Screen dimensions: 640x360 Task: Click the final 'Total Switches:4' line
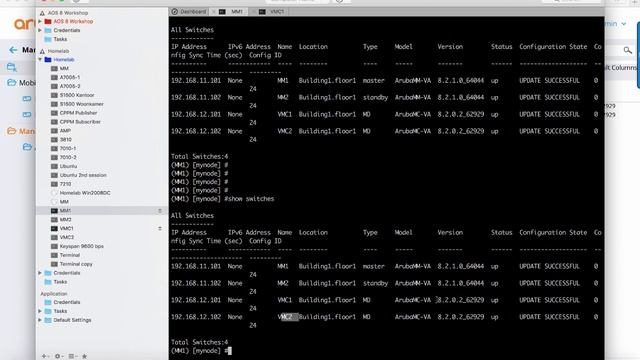pyautogui.click(x=199, y=342)
